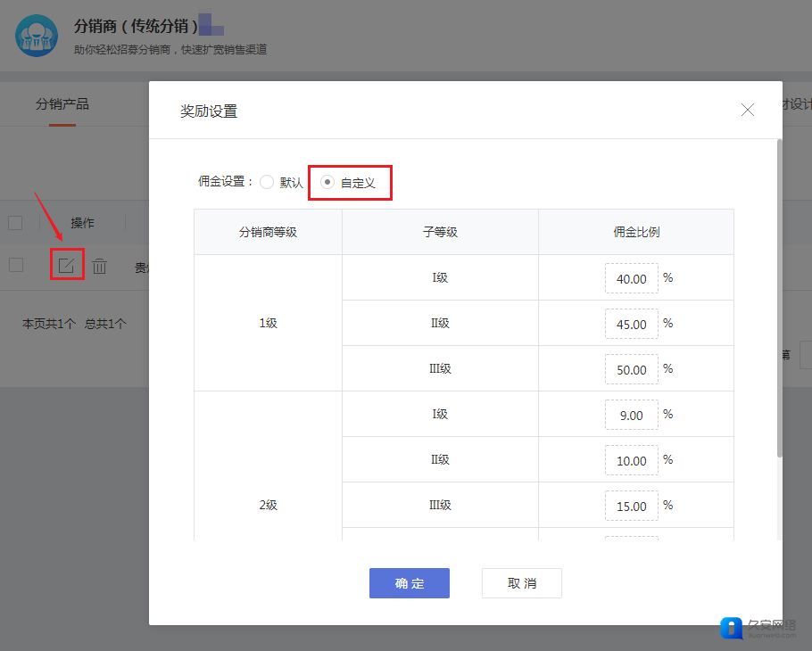This screenshot has height=651, width=812.
Task: Click the 2级 distributor level cell
Action: 268,505
